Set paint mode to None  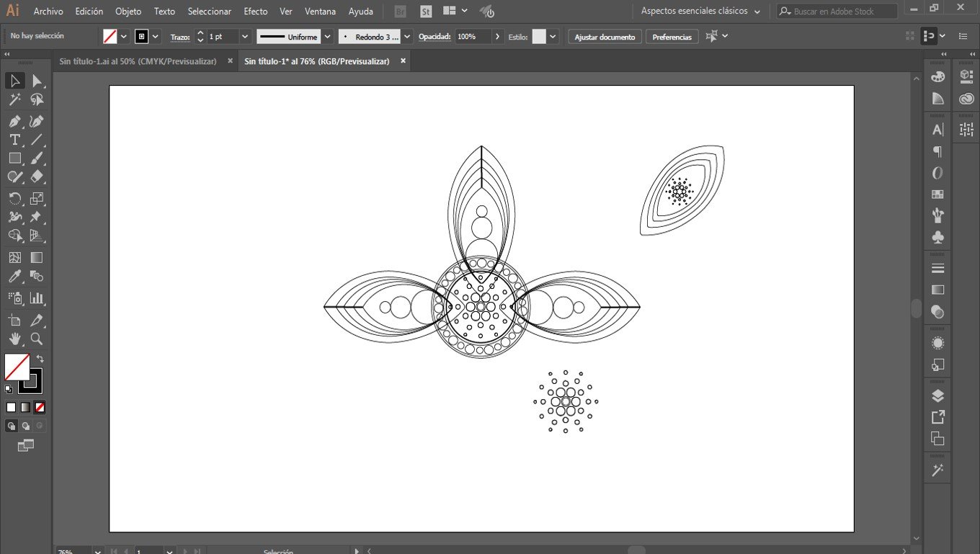click(x=40, y=407)
